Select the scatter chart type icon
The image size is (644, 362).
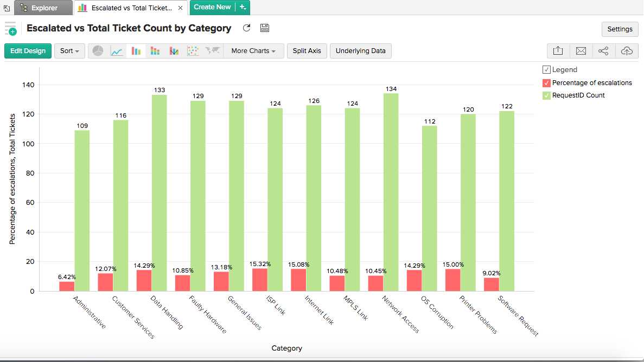pyautogui.click(x=193, y=50)
